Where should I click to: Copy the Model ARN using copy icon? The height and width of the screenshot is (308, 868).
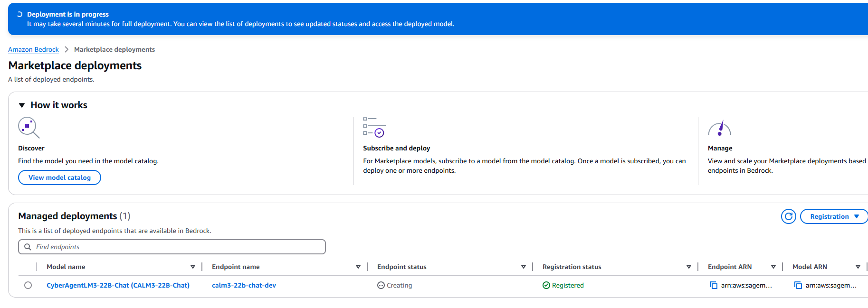point(798,285)
